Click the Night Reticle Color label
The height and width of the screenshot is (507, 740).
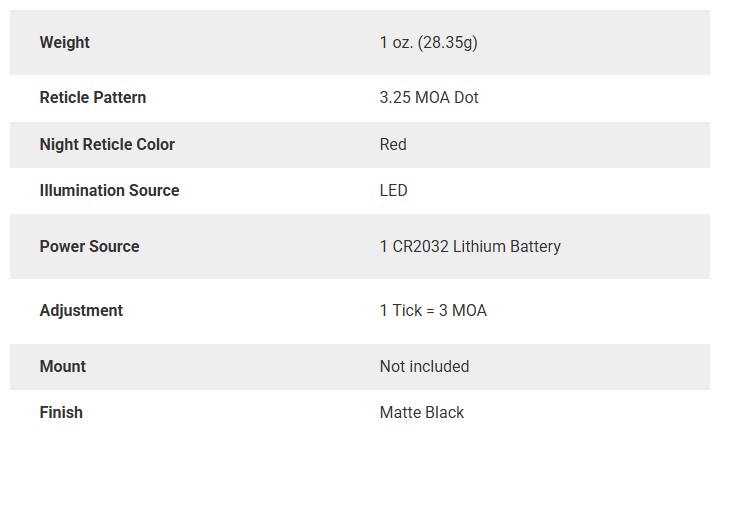[107, 144]
